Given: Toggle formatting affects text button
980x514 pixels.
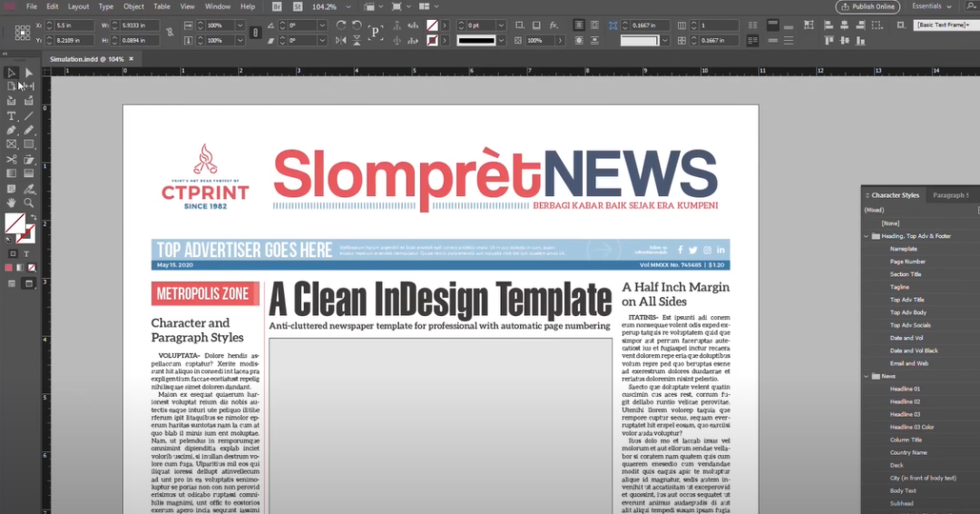Looking at the screenshot, I should pos(27,254).
